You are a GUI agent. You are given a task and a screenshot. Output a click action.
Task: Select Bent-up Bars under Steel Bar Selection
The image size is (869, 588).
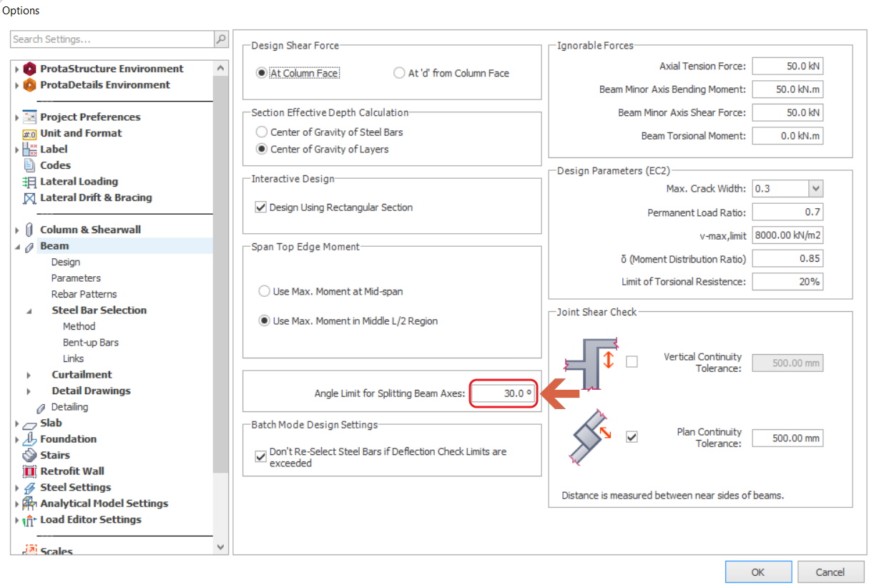(x=91, y=343)
